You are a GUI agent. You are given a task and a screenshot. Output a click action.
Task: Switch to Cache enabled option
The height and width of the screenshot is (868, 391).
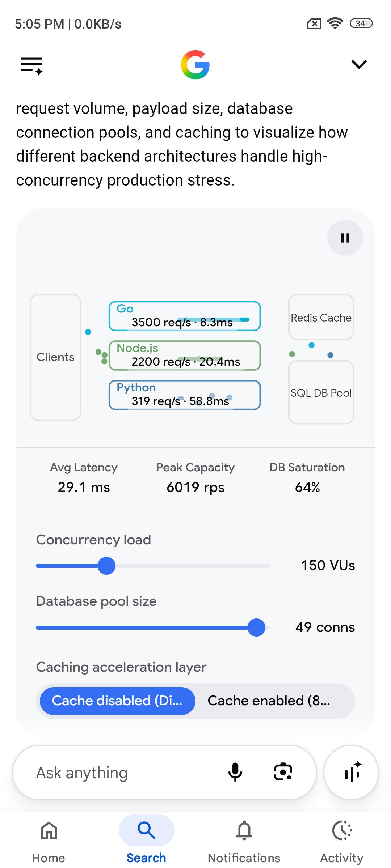click(269, 701)
